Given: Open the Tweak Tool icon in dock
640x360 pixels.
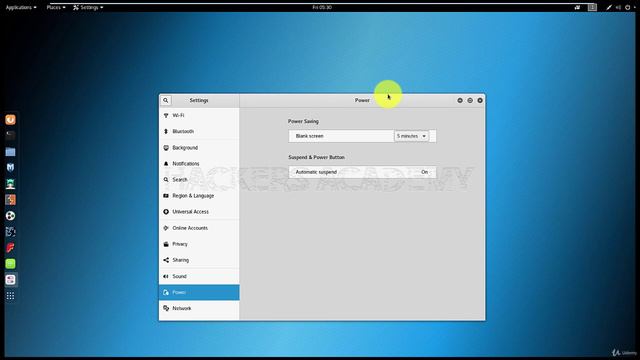Looking at the screenshot, I should click(11, 280).
